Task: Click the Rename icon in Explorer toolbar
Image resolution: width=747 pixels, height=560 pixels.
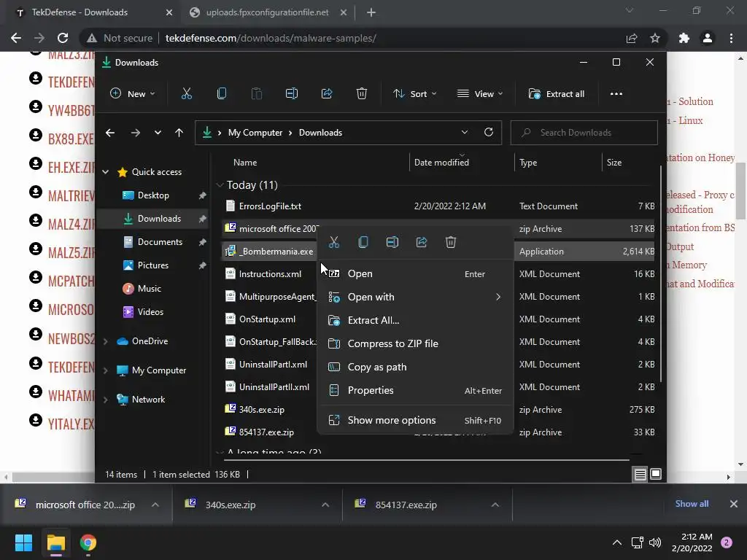Action: click(x=292, y=94)
